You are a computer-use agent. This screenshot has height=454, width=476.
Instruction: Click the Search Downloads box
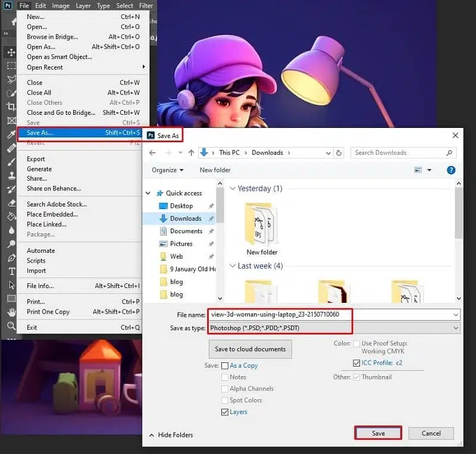click(403, 153)
